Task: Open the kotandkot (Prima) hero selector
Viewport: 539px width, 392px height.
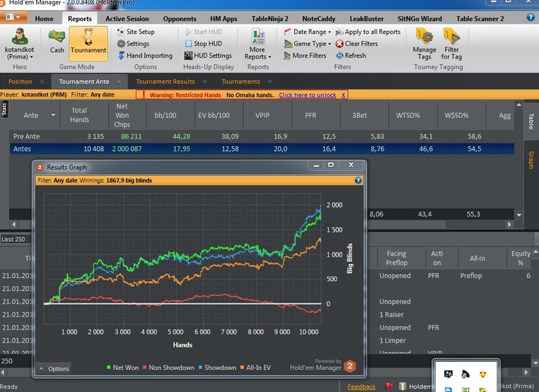Action: pyautogui.click(x=19, y=43)
